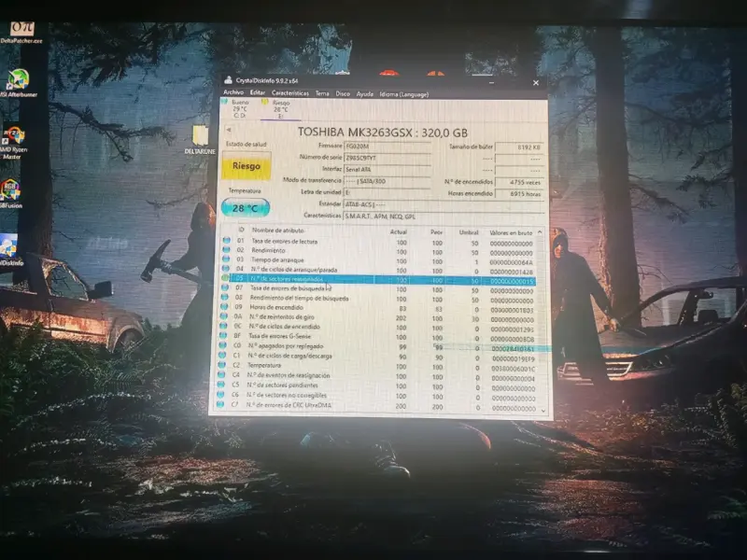Viewport: 747px width, 560px height.
Task: Open CrystalDiskInfo shortcut on desktop
Action: point(9,249)
